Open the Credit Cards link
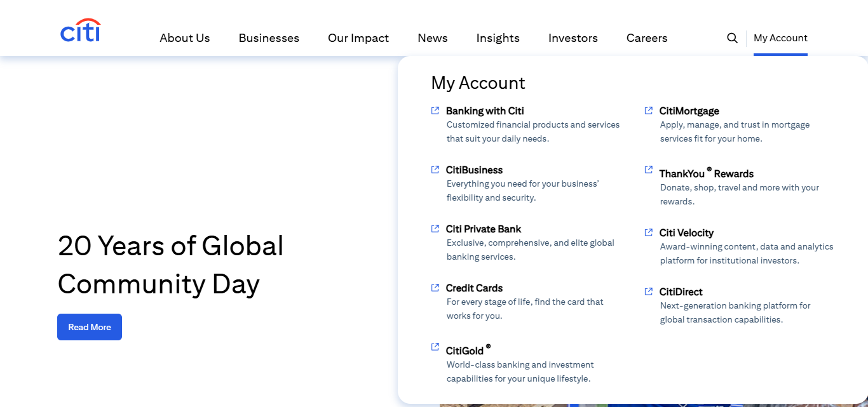The height and width of the screenshot is (407, 868). point(474,288)
